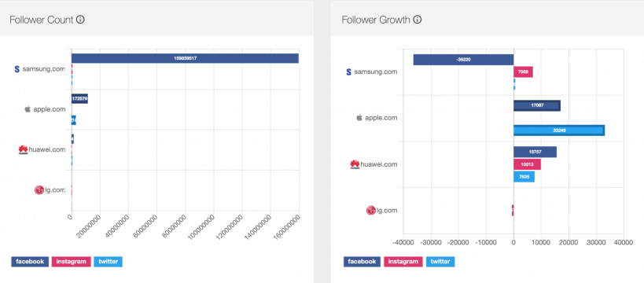Click the LG logo in Follower Growth chart
This screenshot has width=644, height=283.
tap(371, 211)
